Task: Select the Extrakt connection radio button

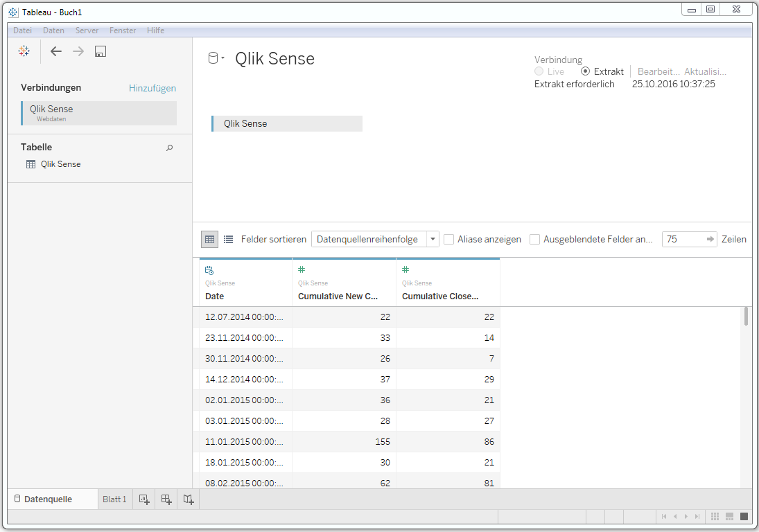Action: point(585,71)
